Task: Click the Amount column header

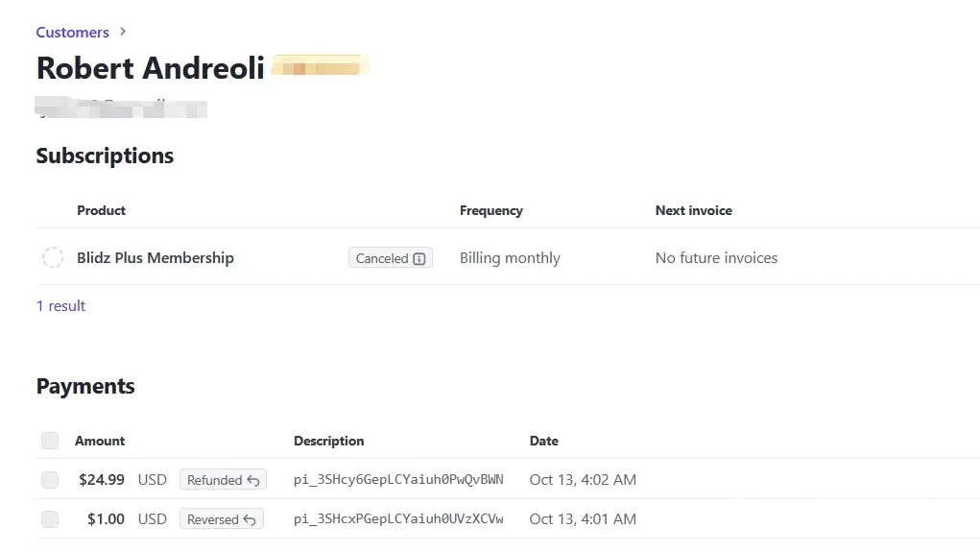Action: coord(100,441)
